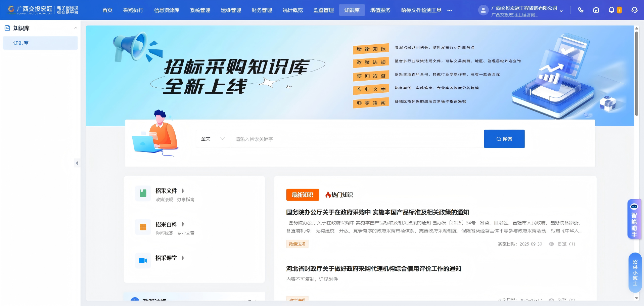The width and height of the screenshot is (644, 306).
Task: Switch to the 热门知识 tab
Action: 339,195
